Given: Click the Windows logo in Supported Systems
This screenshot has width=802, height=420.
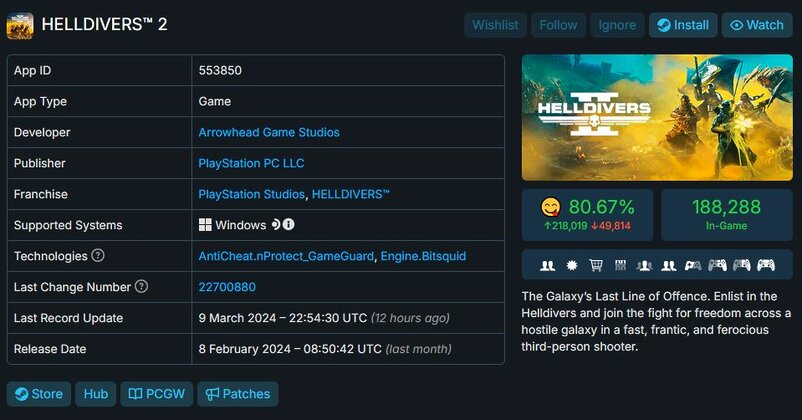Looking at the screenshot, I should tap(205, 225).
